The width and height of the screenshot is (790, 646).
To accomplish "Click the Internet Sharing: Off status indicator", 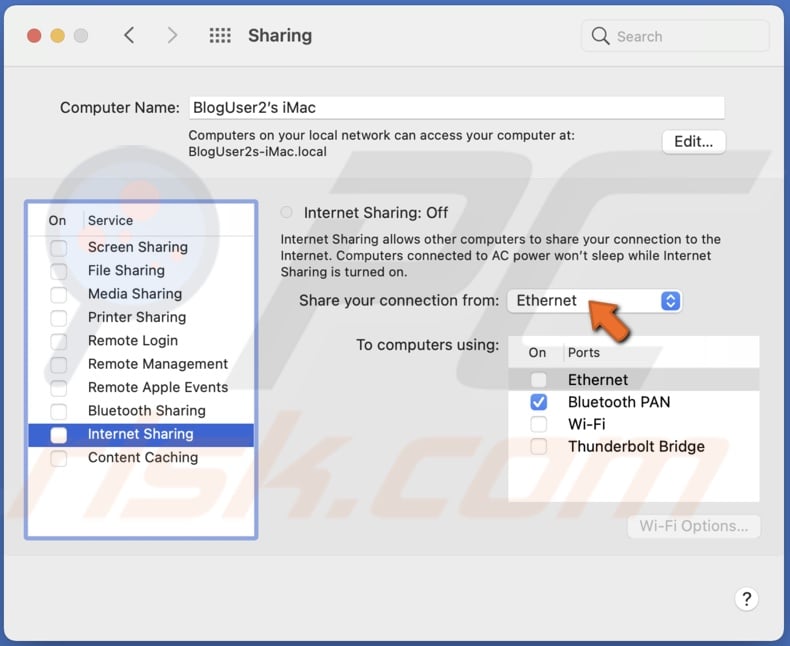I will coord(286,212).
